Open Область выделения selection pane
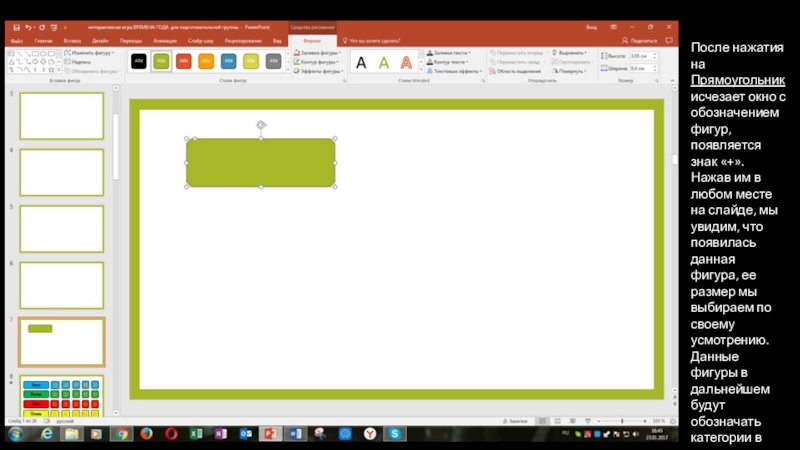This screenshot has height=450, width=800. pos(515,71)
